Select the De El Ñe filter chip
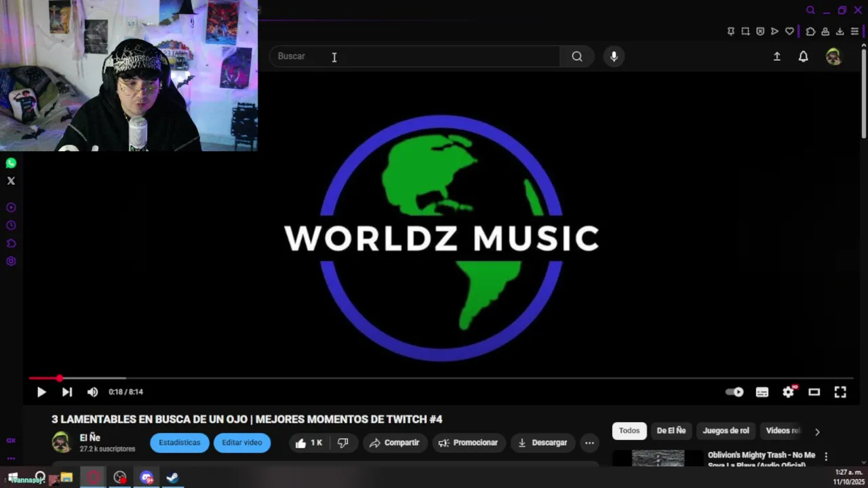Image resolution: width=868 pixels, height=488 pixels. click(671, 431)
